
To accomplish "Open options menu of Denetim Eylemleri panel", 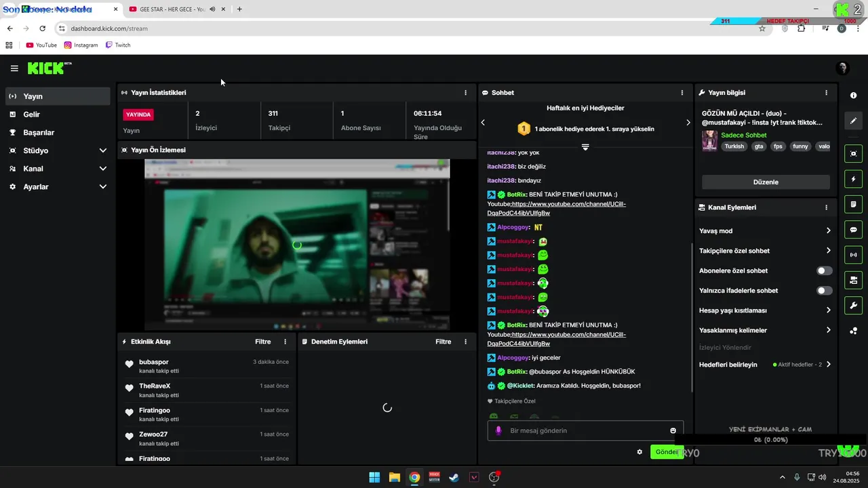I will pyautogui.click(x=465, y=342).
